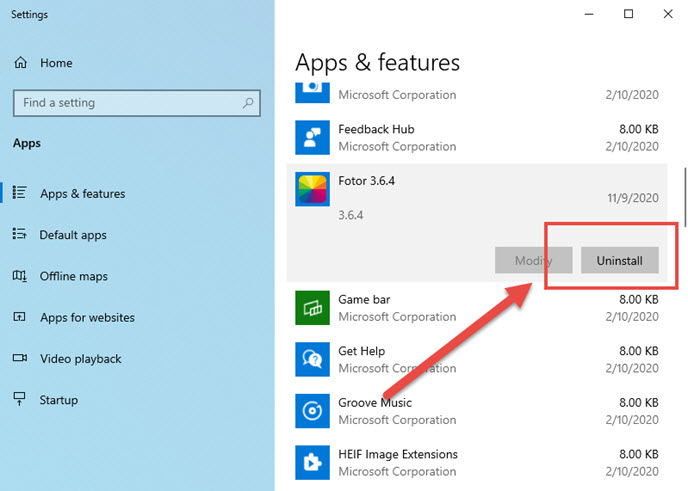Open Apps for websites settings
This screenshot has width=688, height=491.
[87, 317]
